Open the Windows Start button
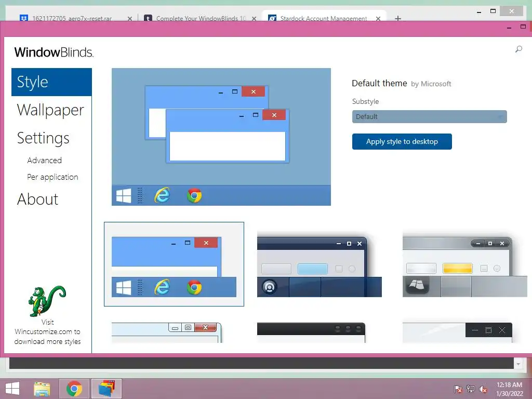532x399 pixels. (12, 389)
